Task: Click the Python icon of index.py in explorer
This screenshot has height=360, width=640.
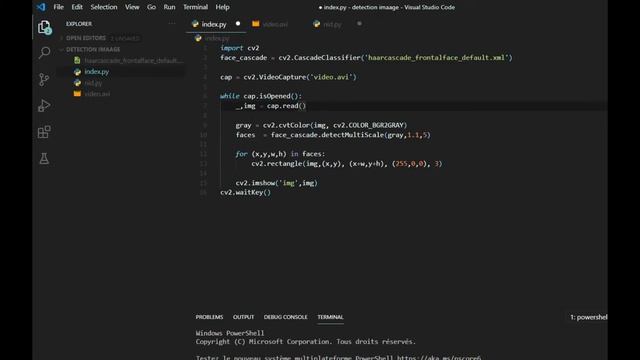Action: (x=77, y=72)
